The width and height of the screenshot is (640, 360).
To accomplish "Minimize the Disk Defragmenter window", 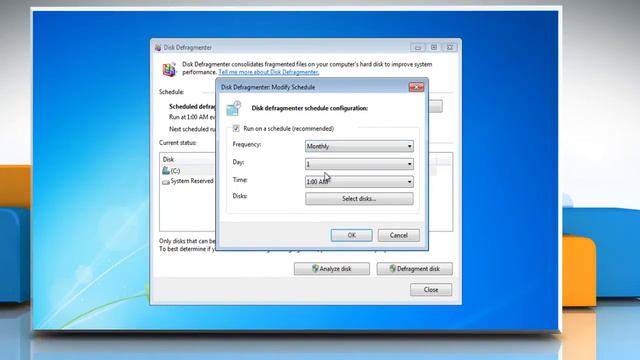I will [x=418, y=47].
